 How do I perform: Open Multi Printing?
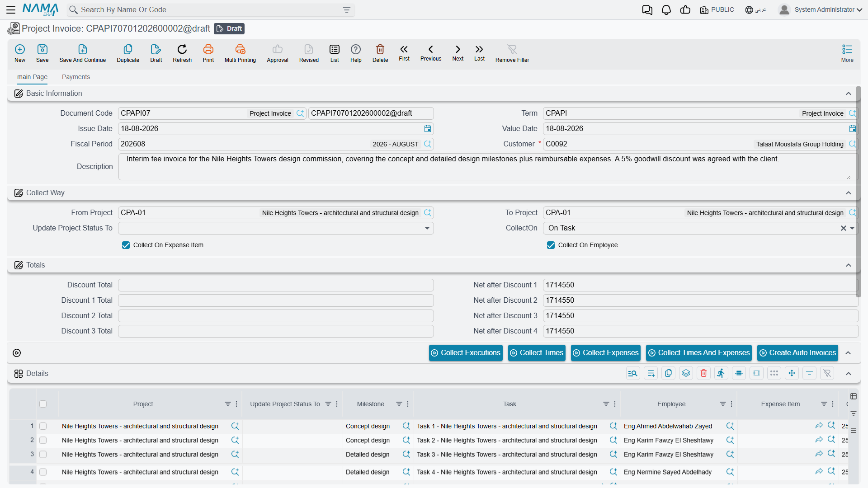[x=240, y=53]
